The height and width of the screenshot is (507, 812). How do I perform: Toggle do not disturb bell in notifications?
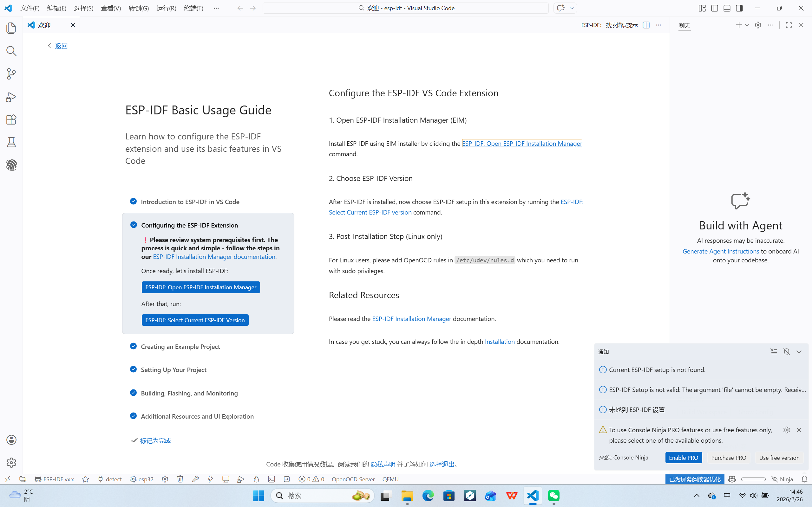787,352
